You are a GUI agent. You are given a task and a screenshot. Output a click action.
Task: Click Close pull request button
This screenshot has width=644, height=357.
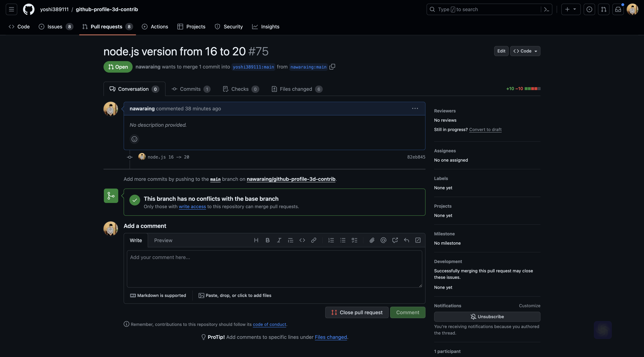click(357, 312)
